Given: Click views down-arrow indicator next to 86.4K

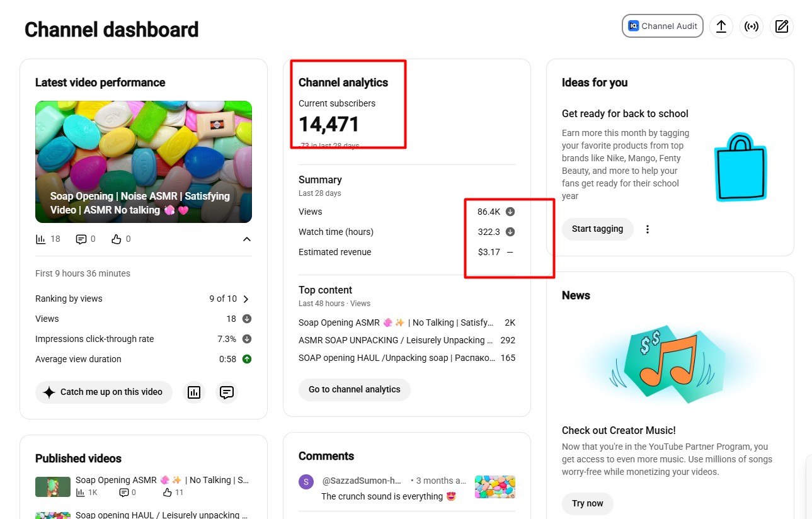Looking at the screenshot, I should pyautogui.click(x=510, y=212).
